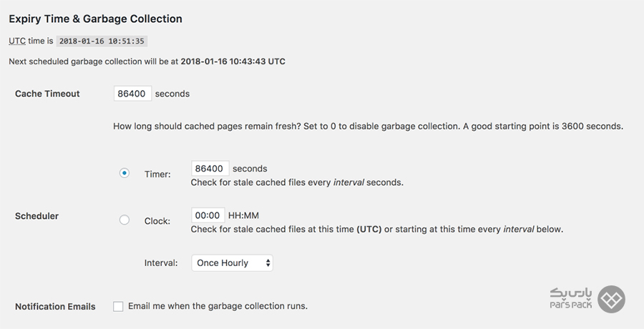Viewport: 644px width, 329px height.
Task: Select the Clock scheduler radio button
Action: point(125,220)
